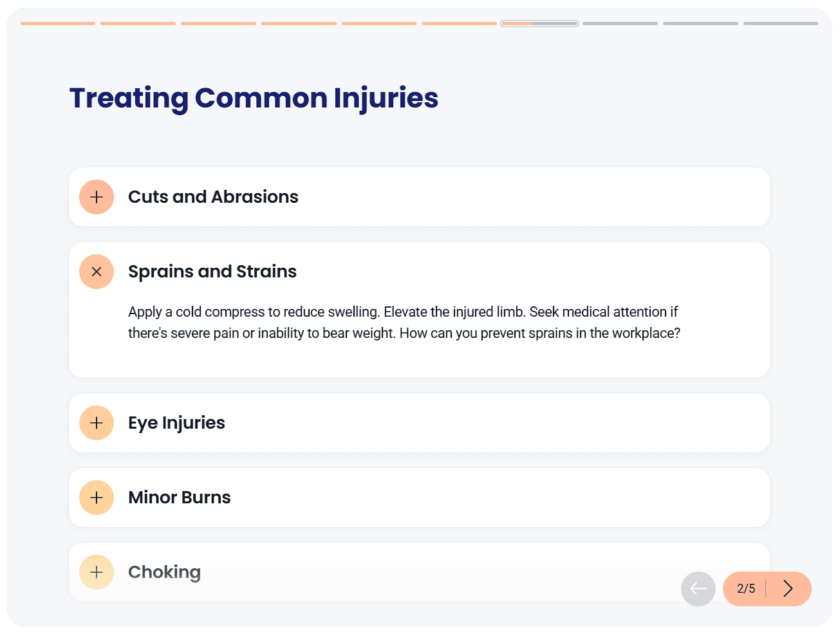Click the plus icon beside Choking
The image size is (840, 634).
(97, 572)
